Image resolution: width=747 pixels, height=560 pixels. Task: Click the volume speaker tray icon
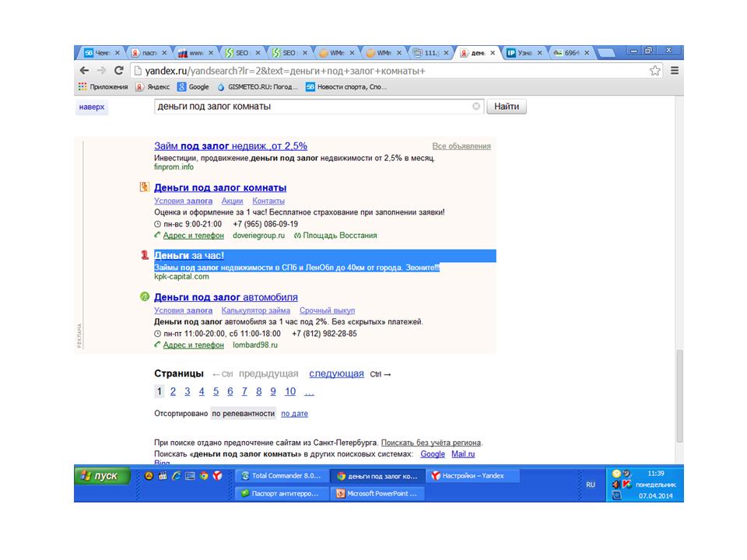[x=616, y=485]
